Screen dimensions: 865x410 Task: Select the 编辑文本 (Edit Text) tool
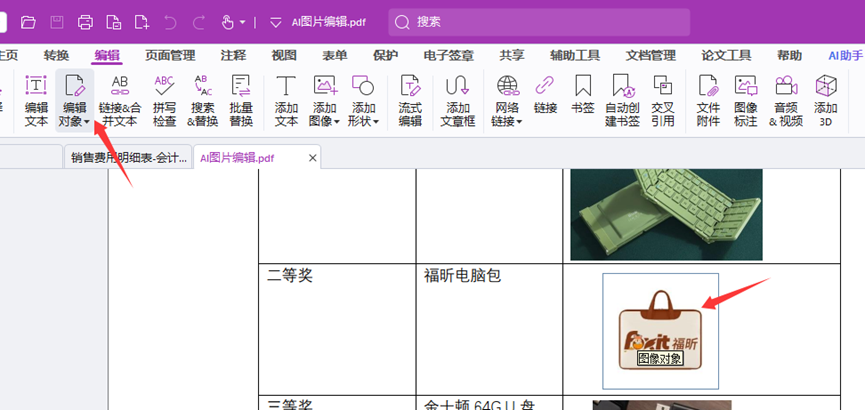click(36, 99)
